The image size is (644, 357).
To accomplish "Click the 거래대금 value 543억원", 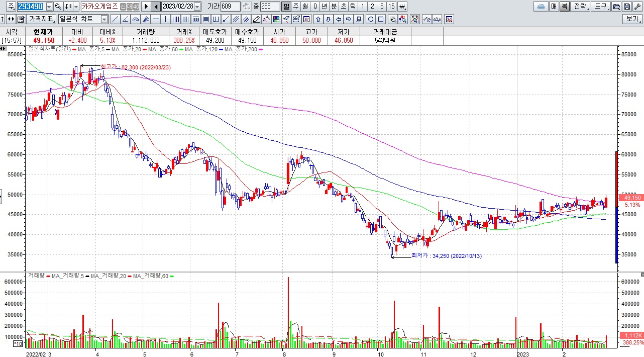I will (x=385, y=40).
